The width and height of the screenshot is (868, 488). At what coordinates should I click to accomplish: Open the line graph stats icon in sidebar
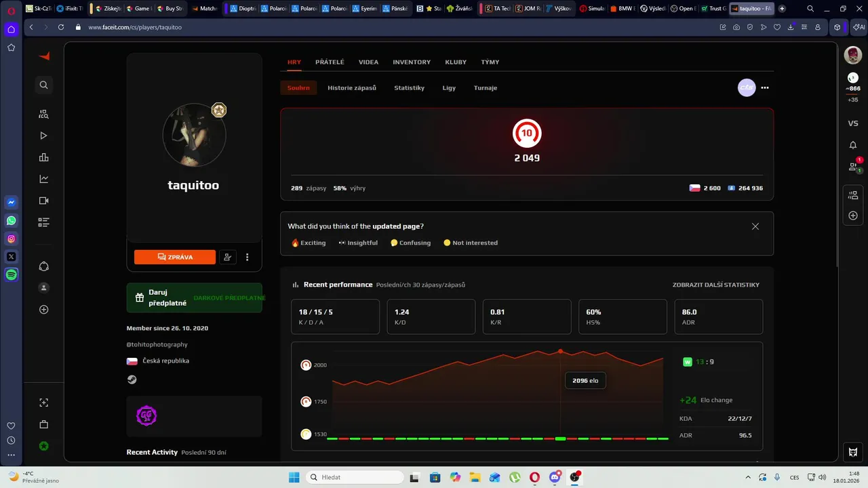(44, 179)
